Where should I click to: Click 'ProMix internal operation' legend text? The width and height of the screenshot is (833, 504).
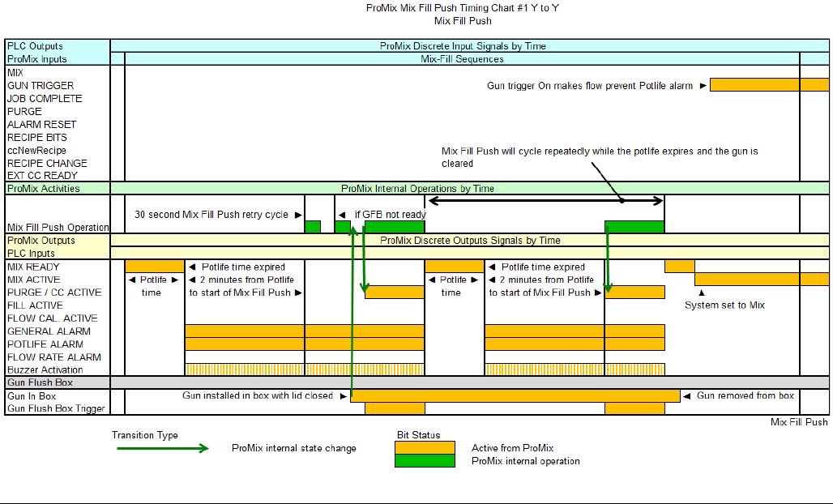tap(525, 461)
